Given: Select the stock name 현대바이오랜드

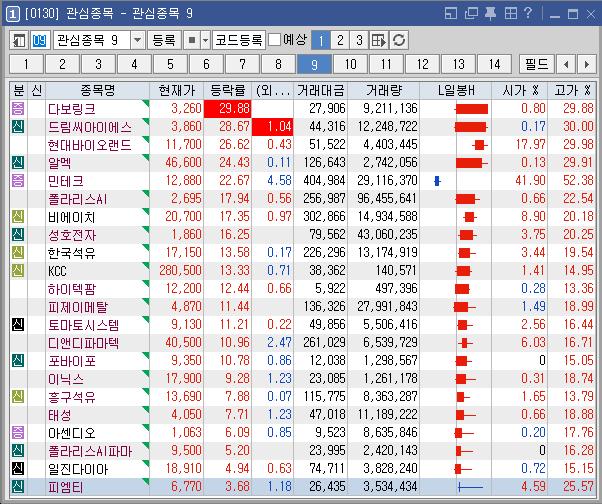Looking at the screenshot, I should pos(89,145).
